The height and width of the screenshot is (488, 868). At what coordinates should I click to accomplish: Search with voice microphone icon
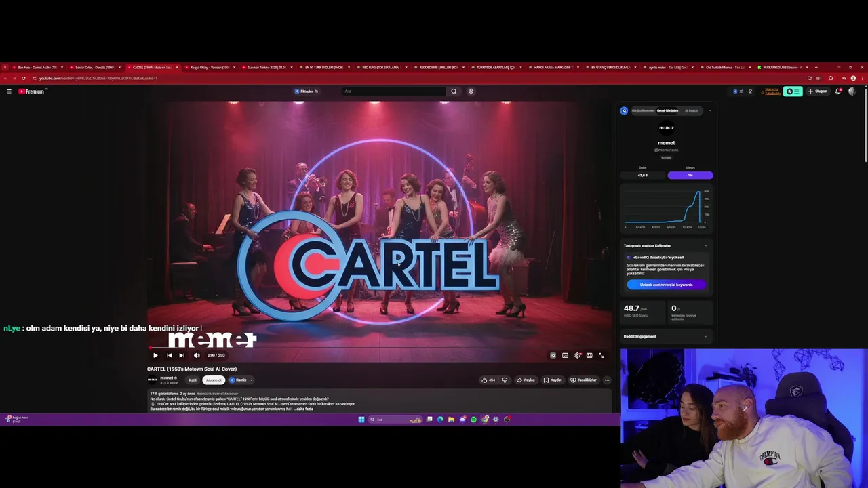point(471,91)
